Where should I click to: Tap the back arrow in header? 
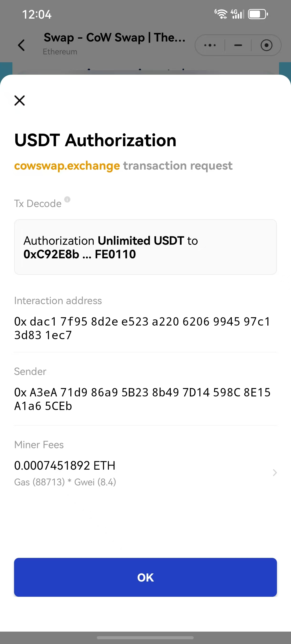tap(21, 45)
